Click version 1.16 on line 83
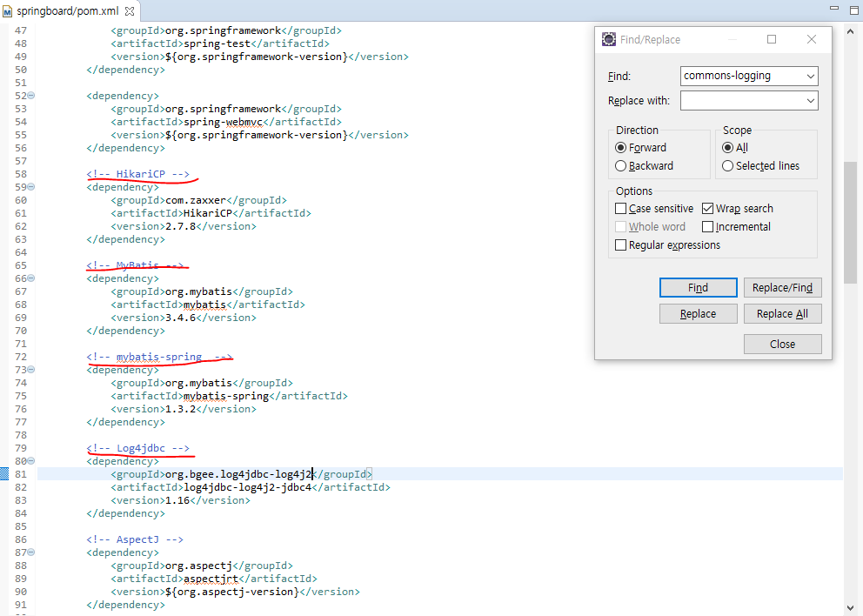Screen dimensions: 863x616 point(177,500)
